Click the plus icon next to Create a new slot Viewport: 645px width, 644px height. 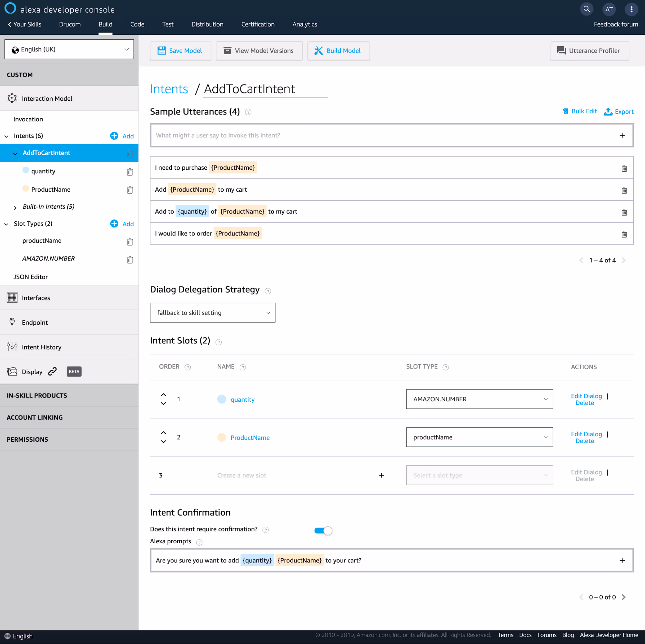382,475
